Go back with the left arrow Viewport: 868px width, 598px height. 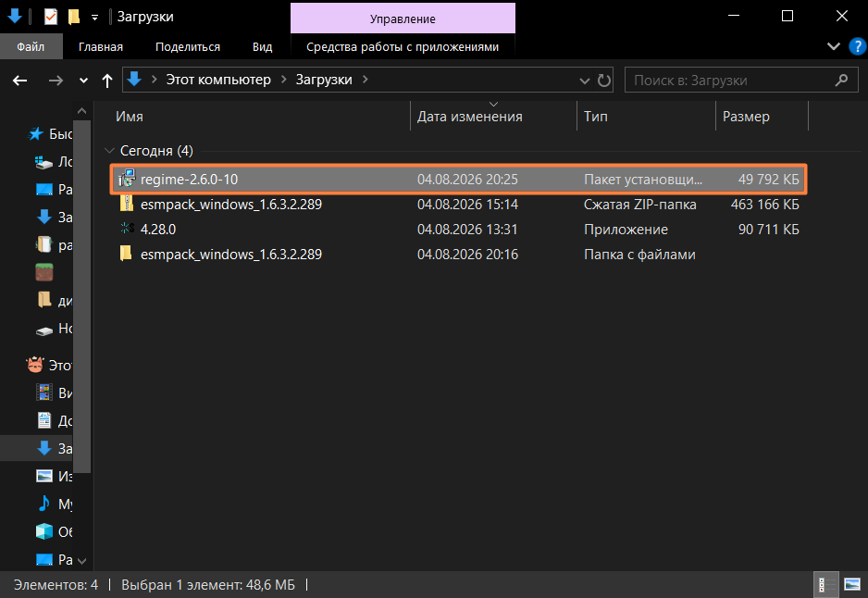click(x=20, y=81)
